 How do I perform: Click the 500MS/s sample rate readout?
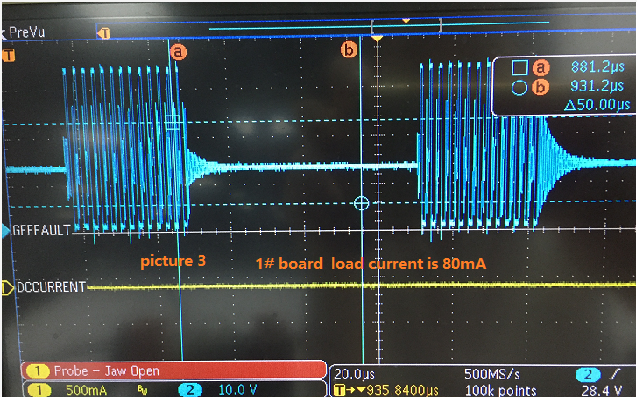click(x=492, y=374)
